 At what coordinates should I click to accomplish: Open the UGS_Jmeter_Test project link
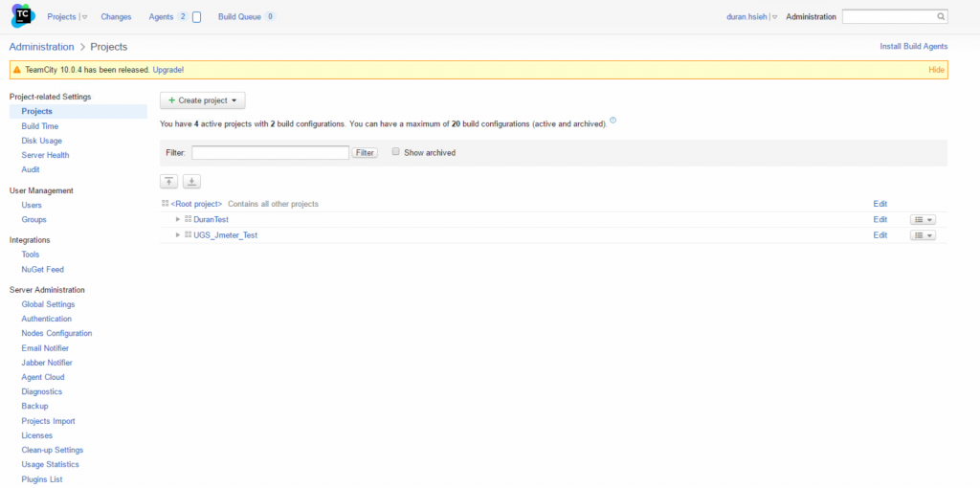pyautogui.click(x=226, y=235)
